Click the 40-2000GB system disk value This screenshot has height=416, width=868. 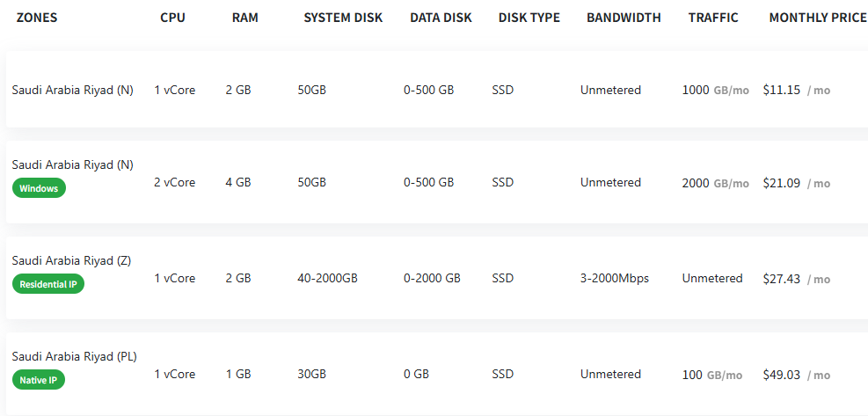pyautogui.click(x=327, y=279)
